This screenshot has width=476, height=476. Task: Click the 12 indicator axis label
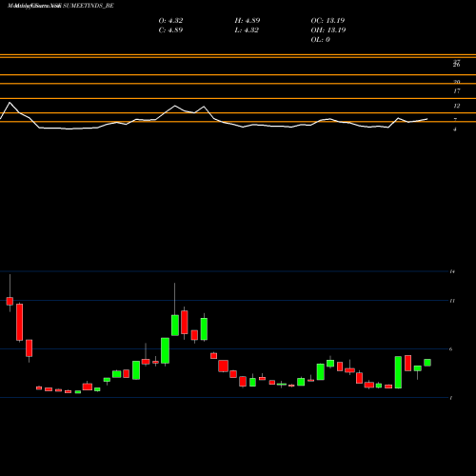pos(457,106)
